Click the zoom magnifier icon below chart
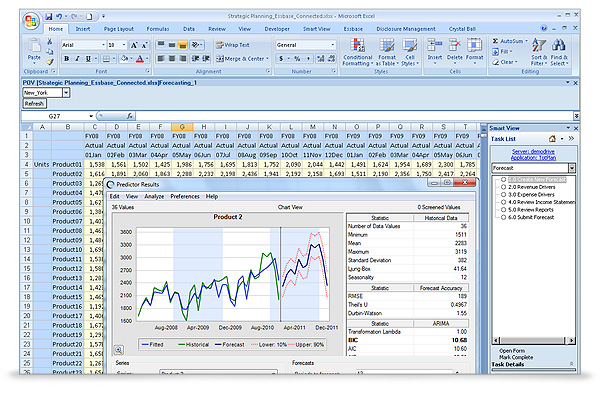Viewport: 600px width, 400px height. 118,349
